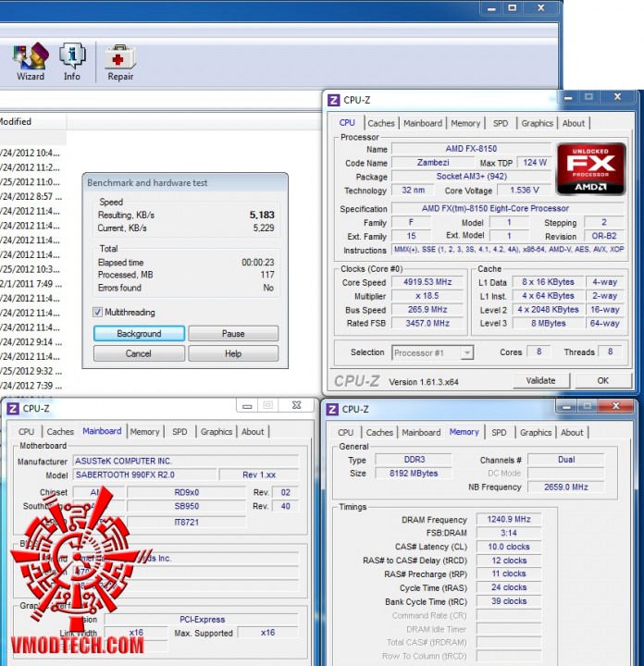Screen dimensions: 644x666
Task: Click the Repair toolbar icon
Action: click(120, 62)
